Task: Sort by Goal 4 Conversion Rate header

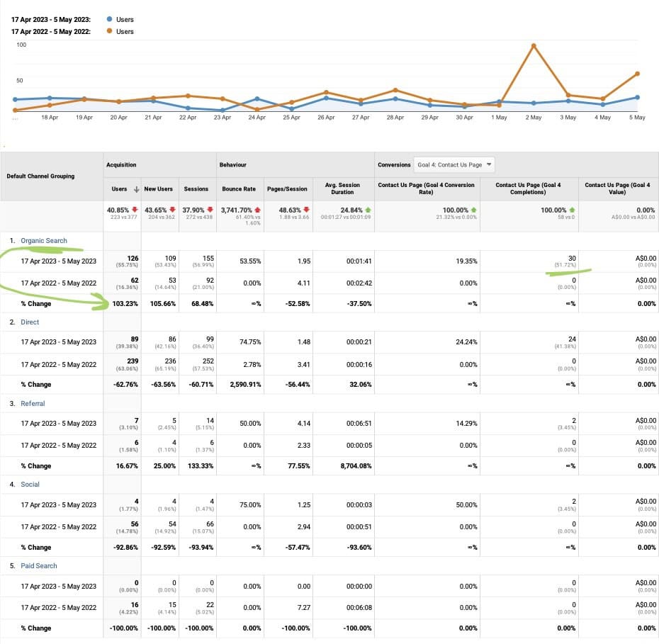Action: [x=426, y=188]
